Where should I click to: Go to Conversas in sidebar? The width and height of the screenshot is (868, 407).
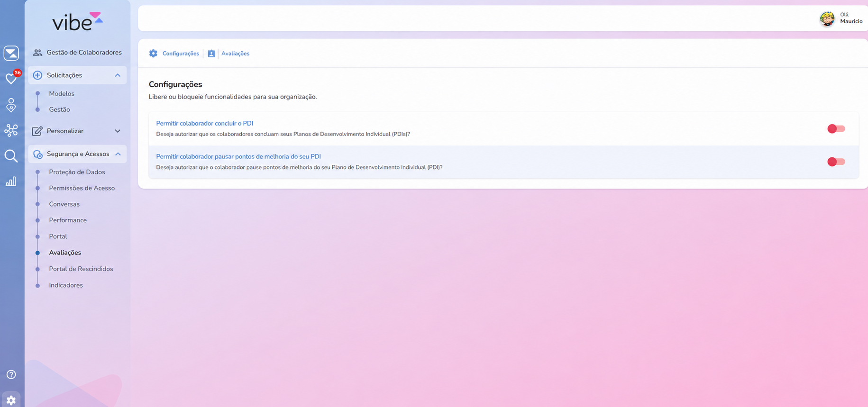click(64, 204)
